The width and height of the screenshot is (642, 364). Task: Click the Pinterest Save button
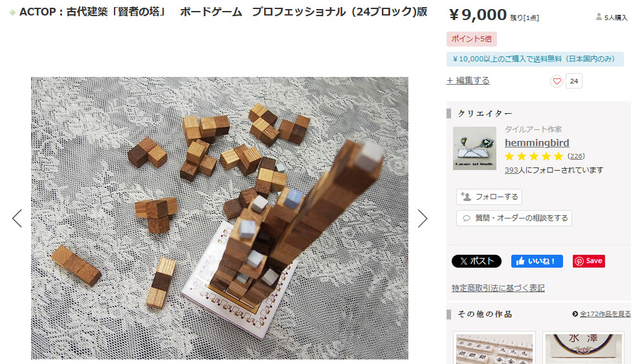[x=589, y=261]
